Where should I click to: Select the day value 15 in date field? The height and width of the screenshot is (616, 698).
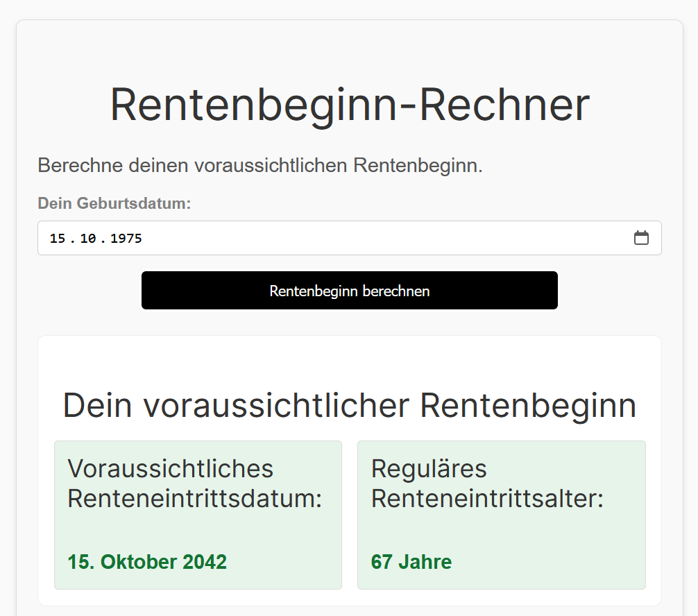tap(58, 239)
